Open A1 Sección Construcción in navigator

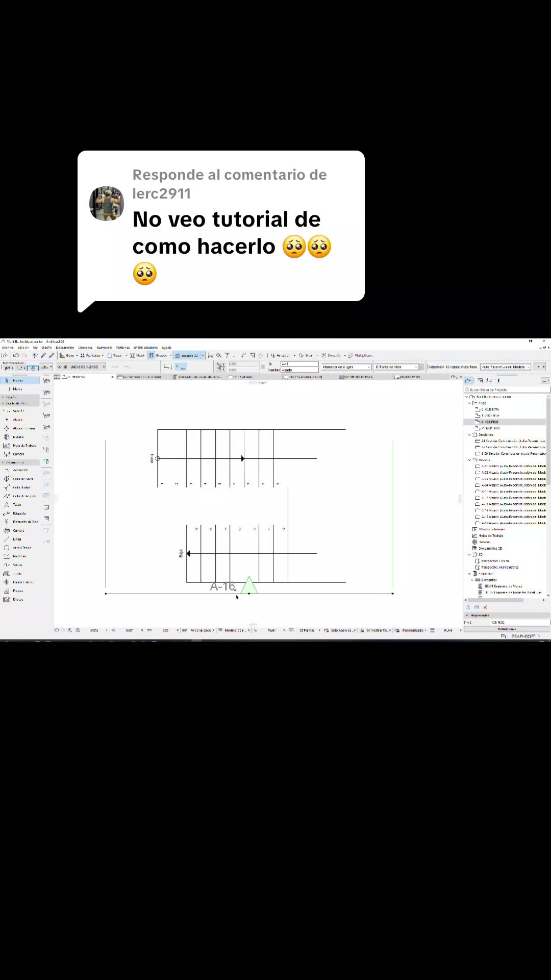(x=510, y=441)
